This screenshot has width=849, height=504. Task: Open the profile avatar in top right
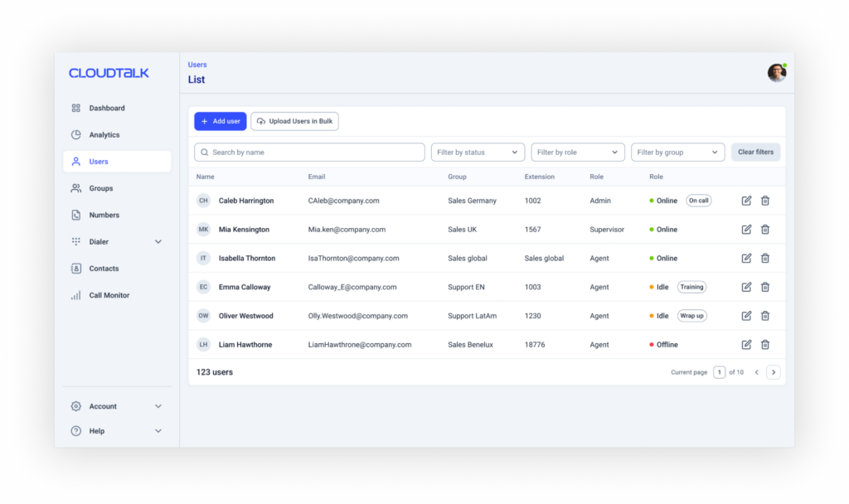click(776, 73)
